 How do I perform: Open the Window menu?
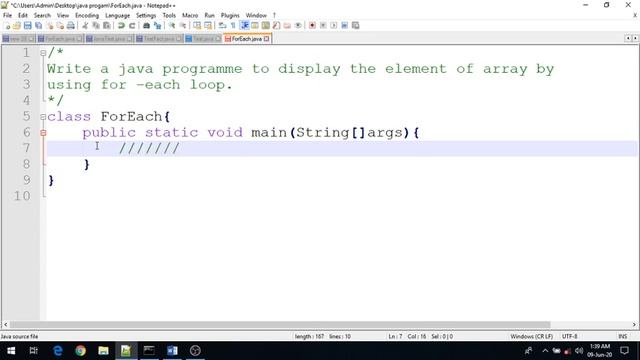[256, 16]
